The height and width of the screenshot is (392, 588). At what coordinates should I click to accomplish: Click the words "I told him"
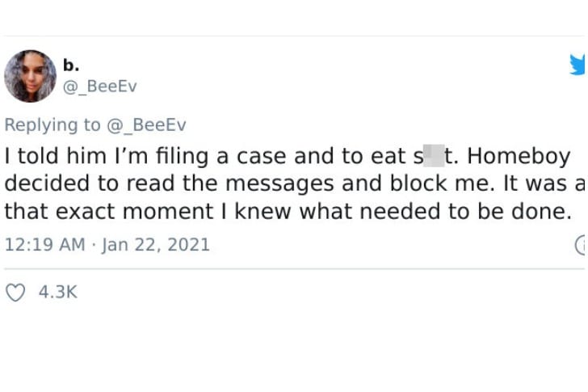click(56, 156)
